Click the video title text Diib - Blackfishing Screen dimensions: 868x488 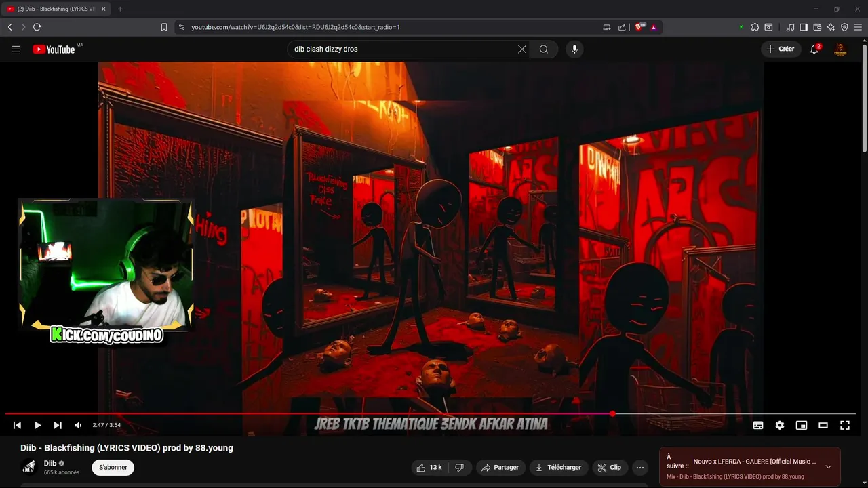click(126, 448)
